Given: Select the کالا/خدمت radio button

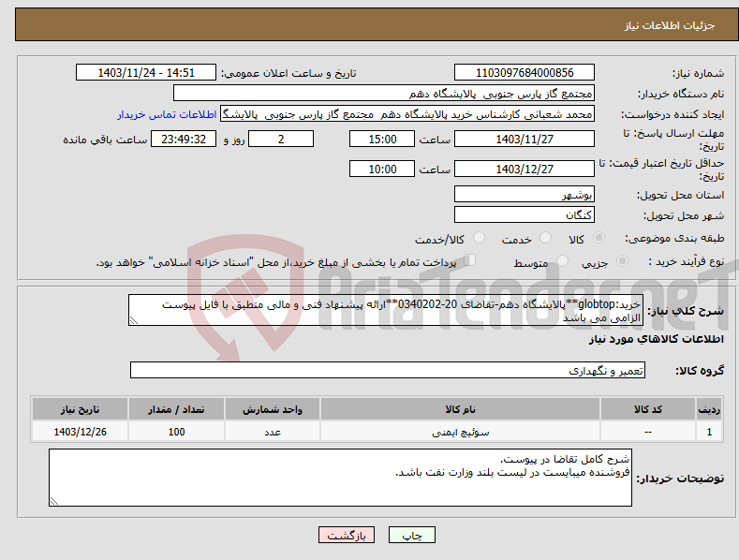Looking at the screenshot, I should point(479,238).
